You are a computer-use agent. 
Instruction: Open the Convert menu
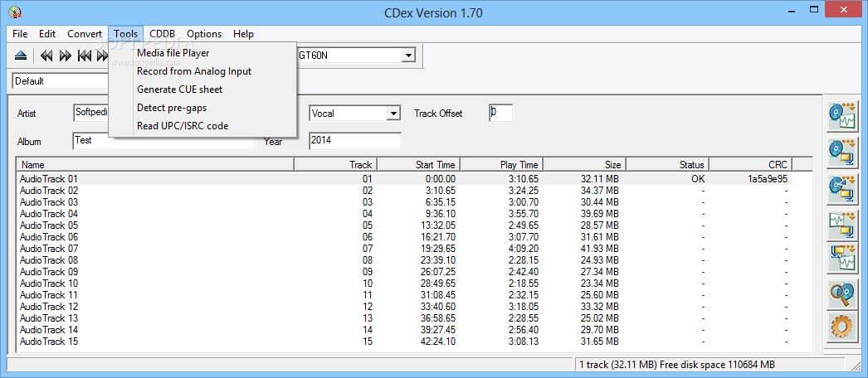(x=85, y=34)
